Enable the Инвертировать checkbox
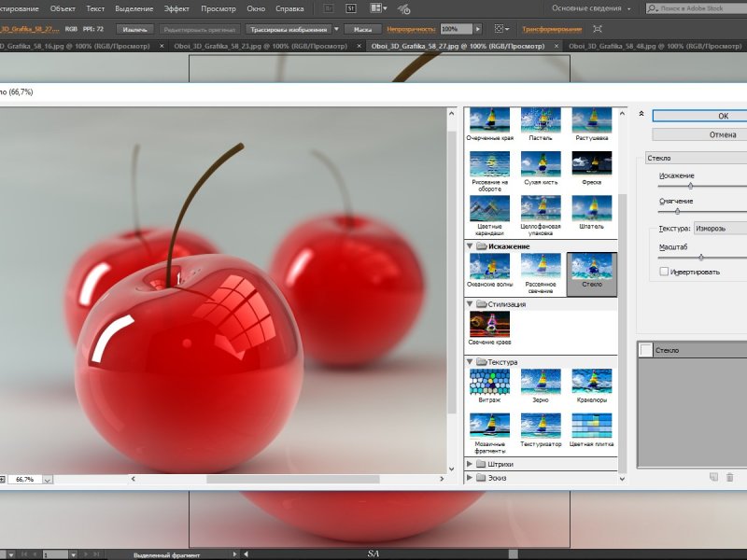This screenshot has height=560, width=747. [x=664, y=272]
